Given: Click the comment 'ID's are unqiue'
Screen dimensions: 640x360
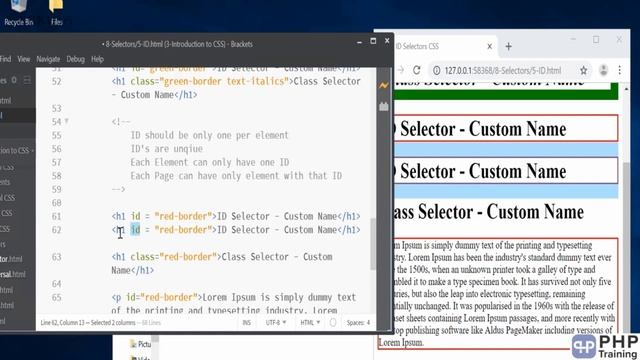Looking at the screenshot, I should tap(167, 149).
